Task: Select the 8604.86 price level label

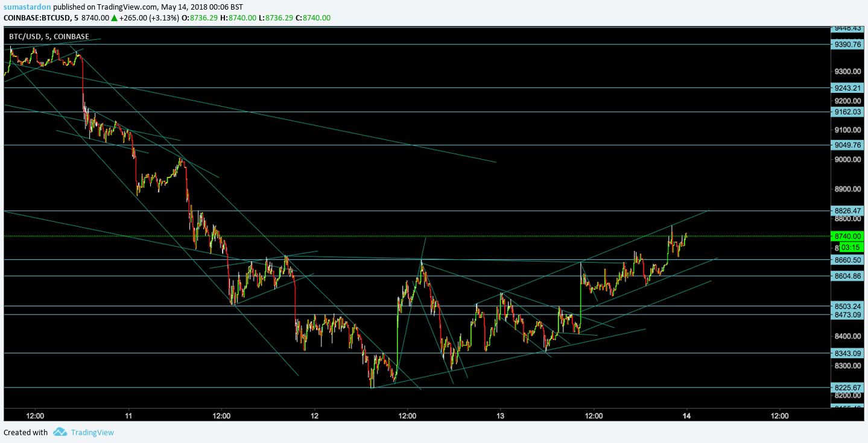Action: (x=847, y=276)
